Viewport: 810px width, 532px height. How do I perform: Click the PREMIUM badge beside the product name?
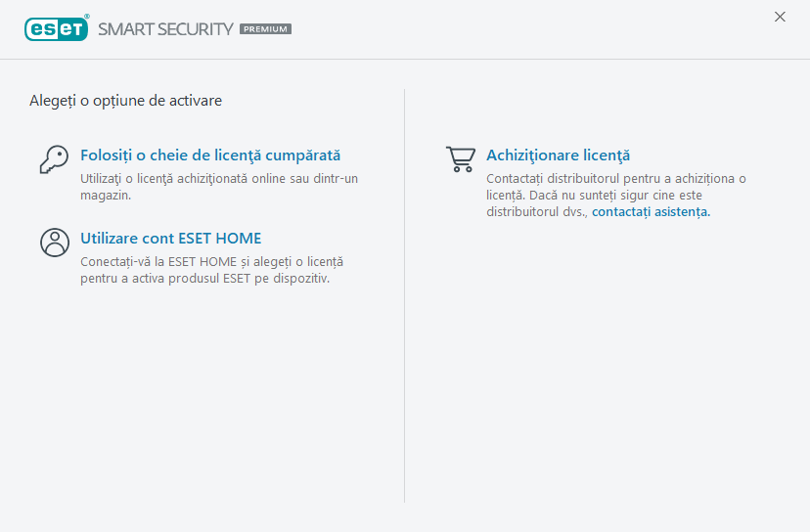point(265,29)
